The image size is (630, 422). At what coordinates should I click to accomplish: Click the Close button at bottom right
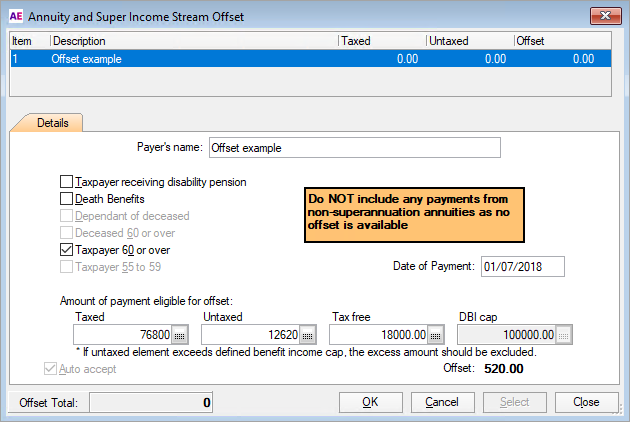click(585, 402)
